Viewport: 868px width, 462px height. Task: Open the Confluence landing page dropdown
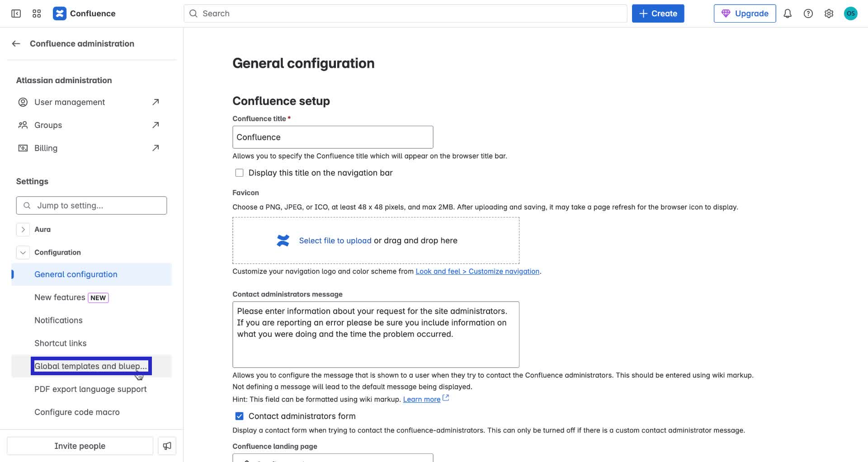(x=332, y=459)
